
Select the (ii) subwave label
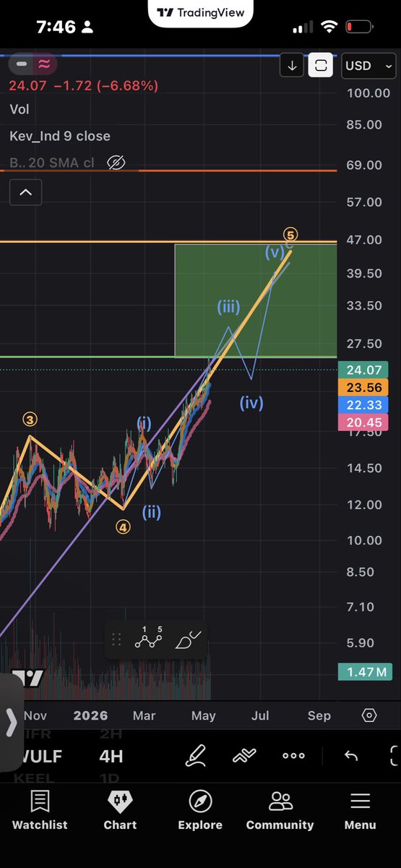(x=151, y=512)
